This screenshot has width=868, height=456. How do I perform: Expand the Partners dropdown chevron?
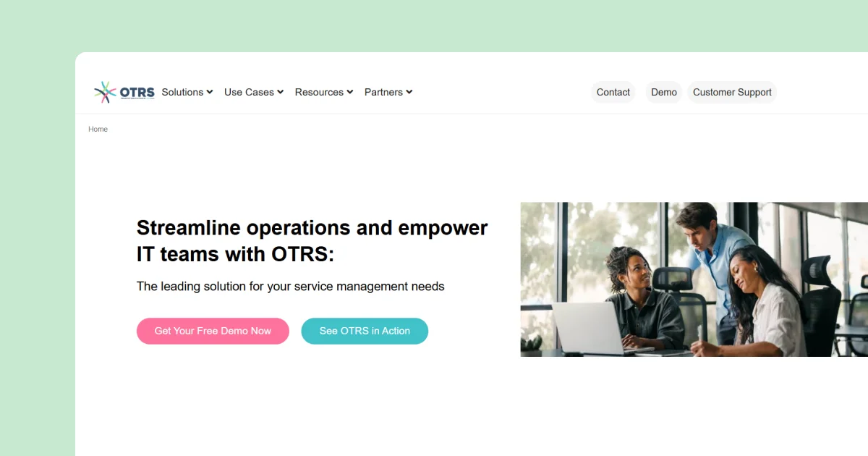[410, 92]
